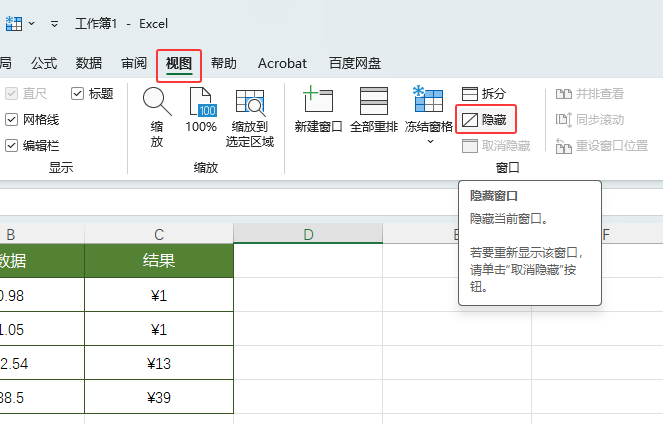Viewport: 663px width, 424px height.
Task: Click Reset Window Position (重设窗口位置)
Action: (x=602, y=146)
